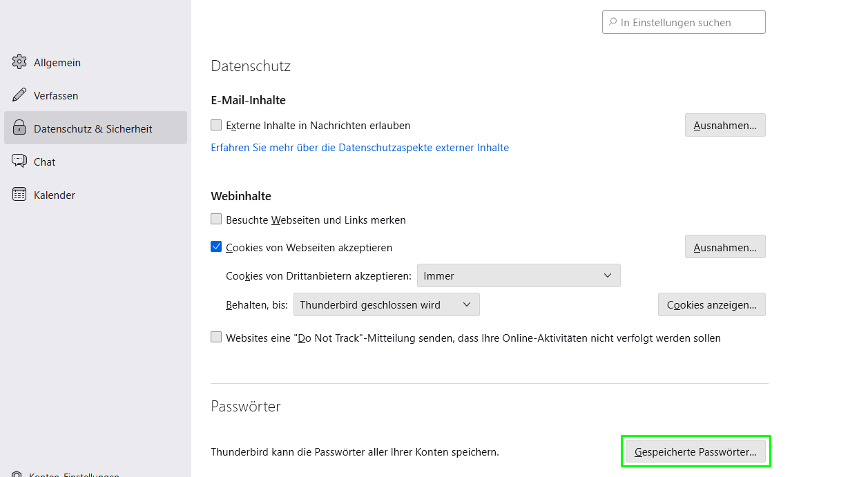The height and width of the screenshot is (477, 868).
Task: Open Ausnahmen for E-Mail-Inhalte
Action: pyautogui.click(x=725, y=125)
